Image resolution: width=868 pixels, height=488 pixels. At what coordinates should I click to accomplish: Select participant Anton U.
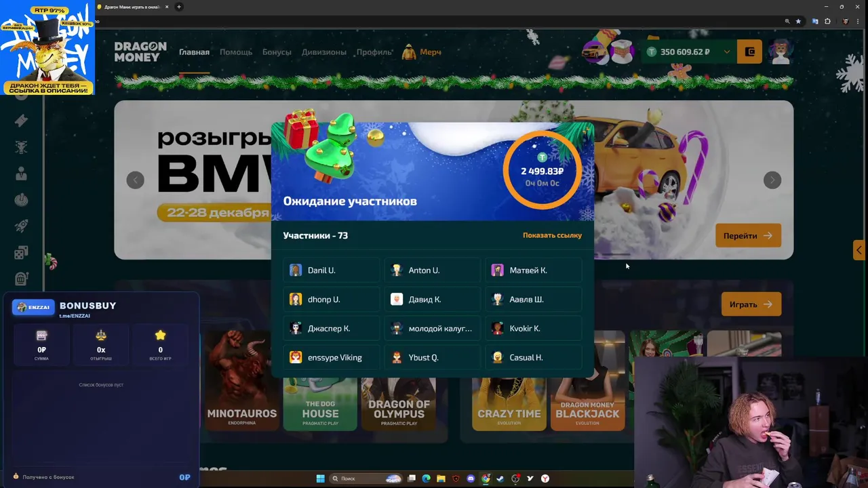pyautogui.click(x=433, y=270)
